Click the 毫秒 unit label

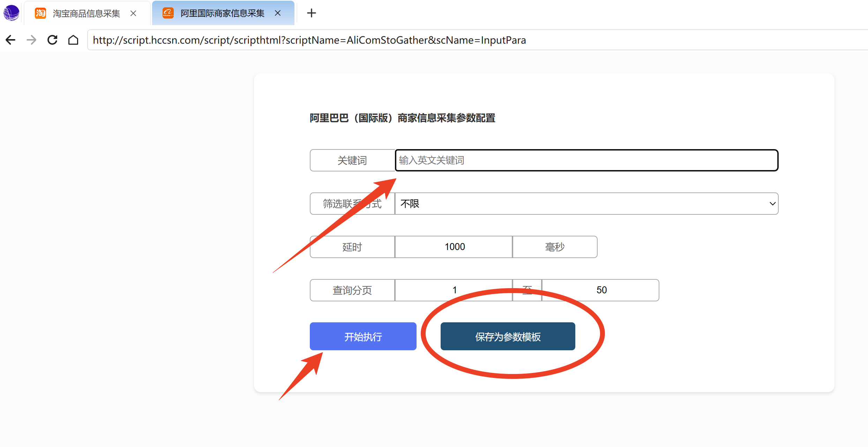click(x=555, y=247)
